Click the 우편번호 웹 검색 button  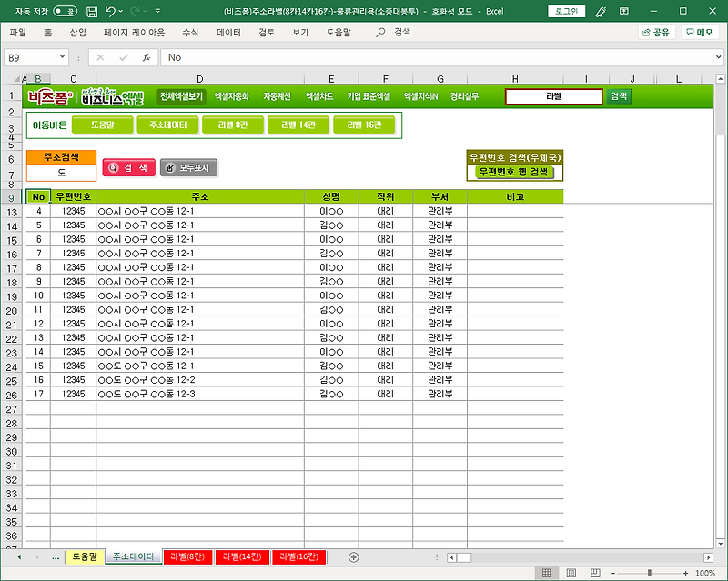click(x=513, y=172)
